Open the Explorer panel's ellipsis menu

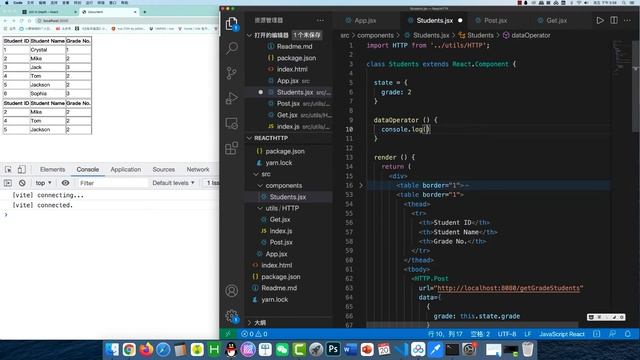(320, 20)
